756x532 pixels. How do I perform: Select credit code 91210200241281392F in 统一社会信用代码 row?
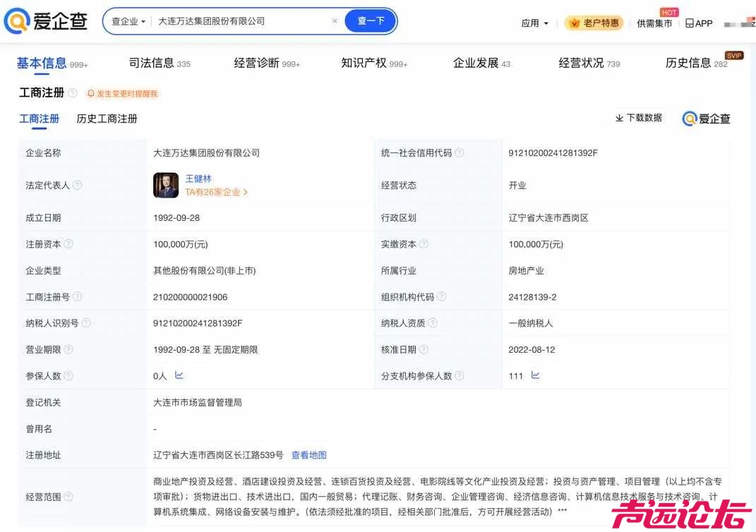coord(553,153)
